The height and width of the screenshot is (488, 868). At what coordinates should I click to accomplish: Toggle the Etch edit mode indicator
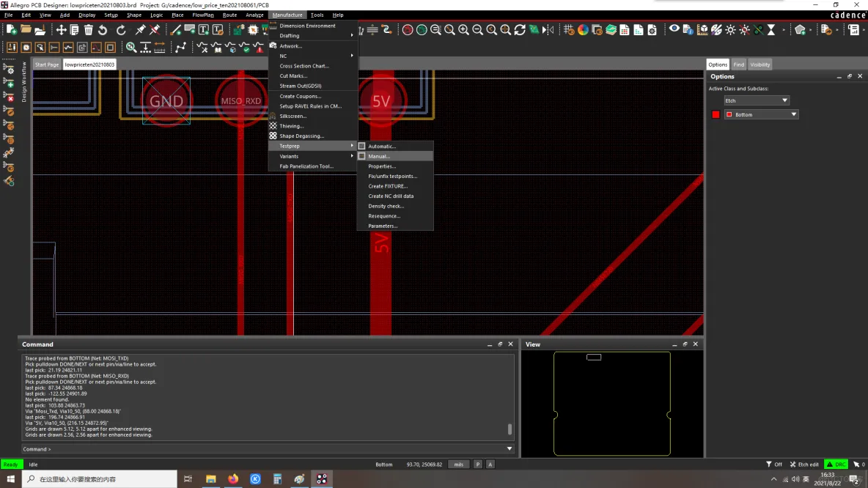tap(804, 465)
